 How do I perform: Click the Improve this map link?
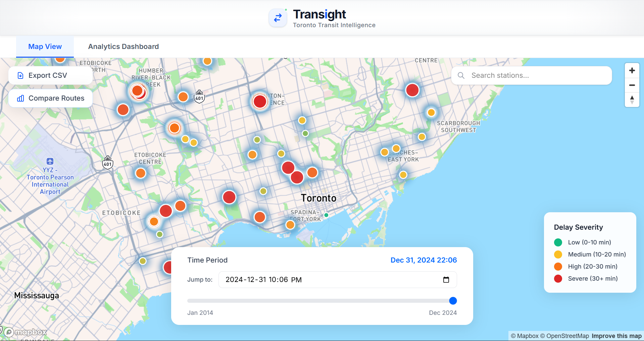pos(616,336)
